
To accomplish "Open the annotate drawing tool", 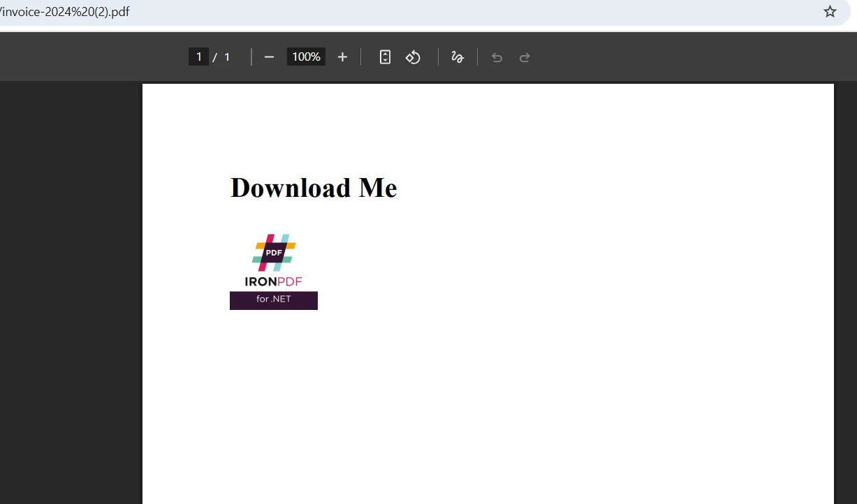I will tap(457, 57).
